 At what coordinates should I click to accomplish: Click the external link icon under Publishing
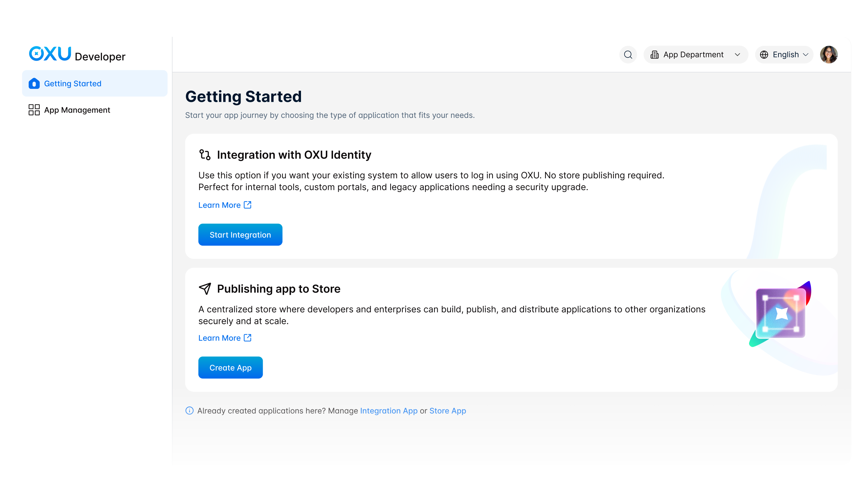247,338
